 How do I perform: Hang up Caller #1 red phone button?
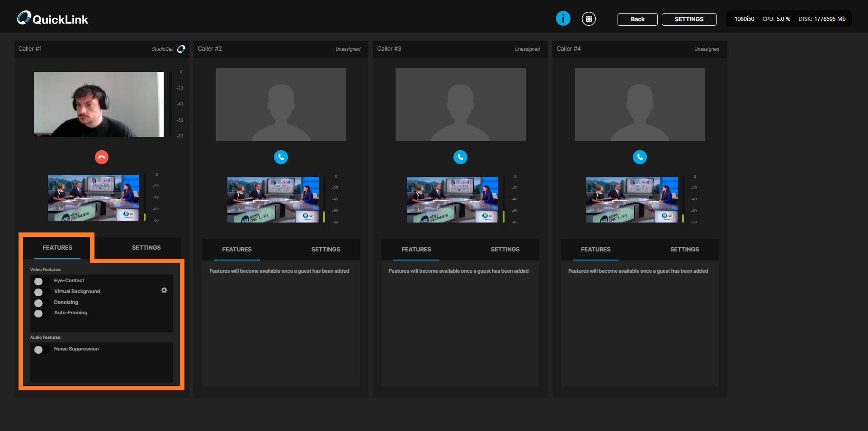102,157
